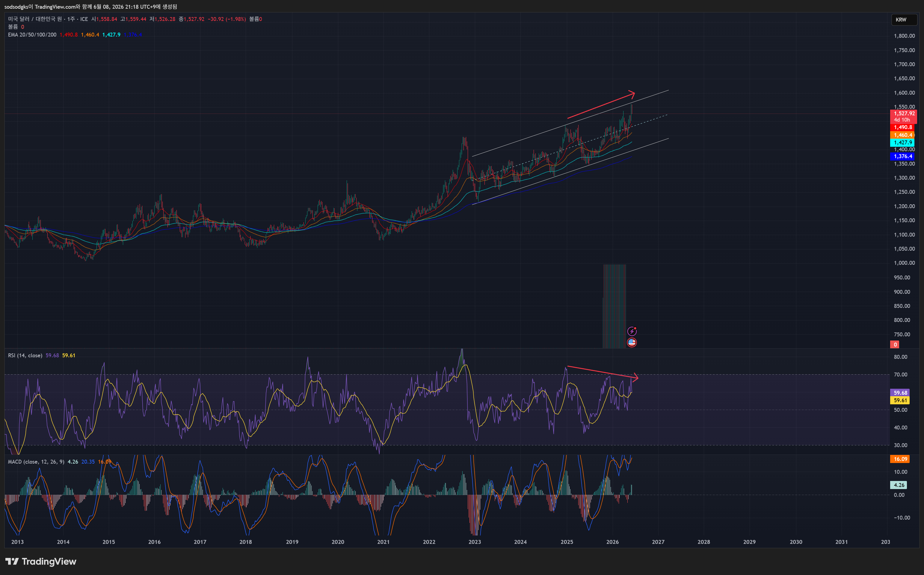Image resolution: width=924 pixels, height=575 pixels.
Task: Click red EMA value 1,490.8 in legend
Action: pyautogui.click(x=69, y=35)
